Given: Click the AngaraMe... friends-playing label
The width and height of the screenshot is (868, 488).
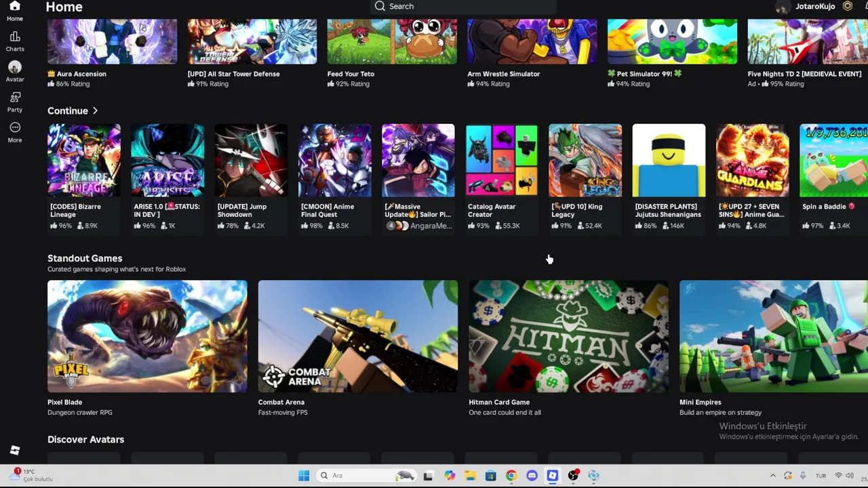Looking at the screenshot, I should click(x=431, y=226).
